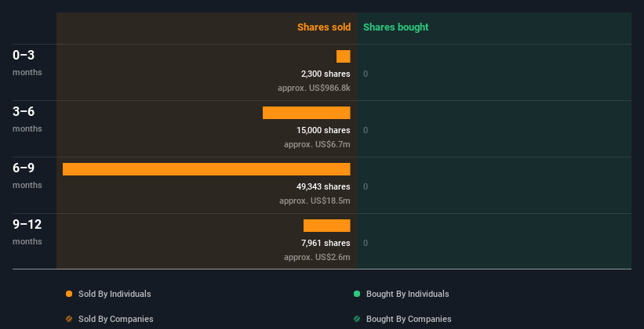Select the 6–9 months row label
The image size is (644, 329).
click(x=27, y=175)
